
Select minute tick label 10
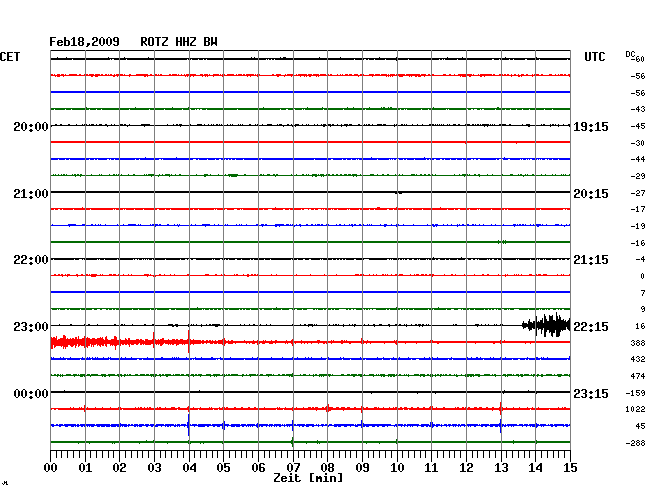point(397,467)
